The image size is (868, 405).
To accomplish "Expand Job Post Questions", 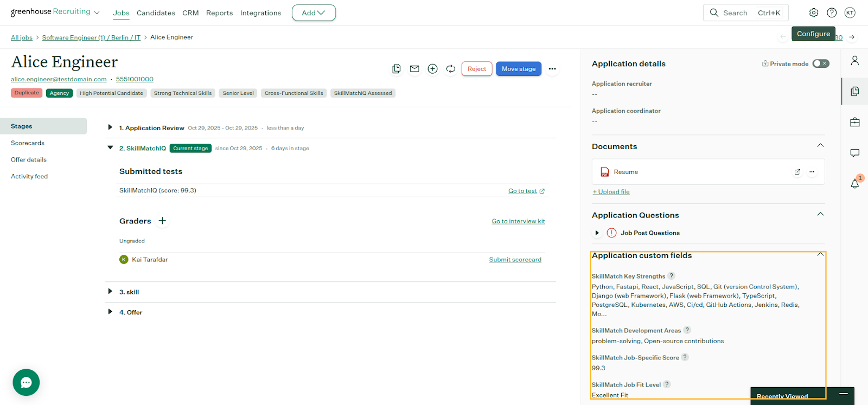I will point(597,233).
